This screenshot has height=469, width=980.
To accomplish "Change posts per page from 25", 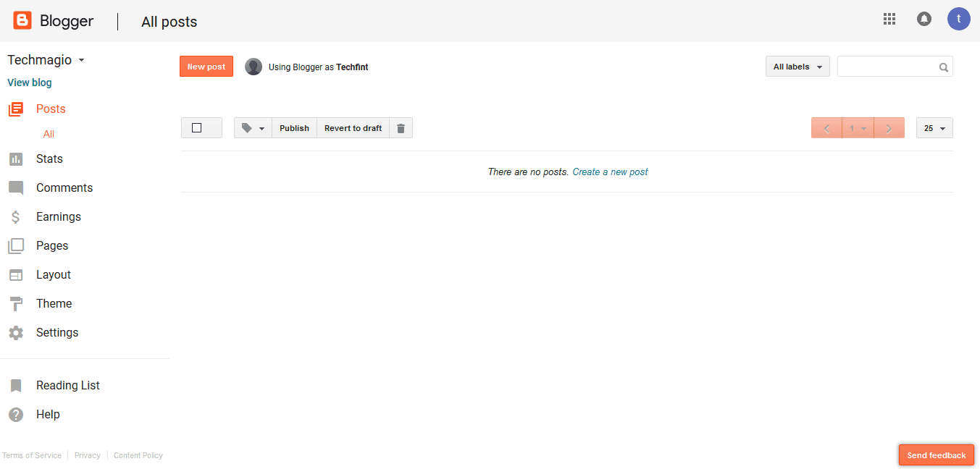I will point(934,128).
